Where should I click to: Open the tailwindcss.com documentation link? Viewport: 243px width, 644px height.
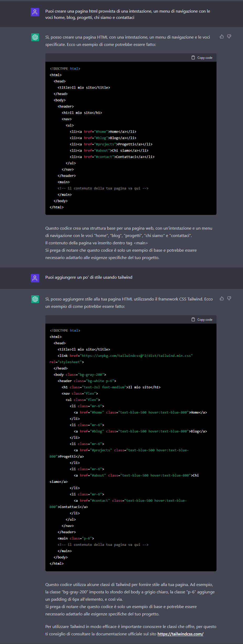click(180, 634)
